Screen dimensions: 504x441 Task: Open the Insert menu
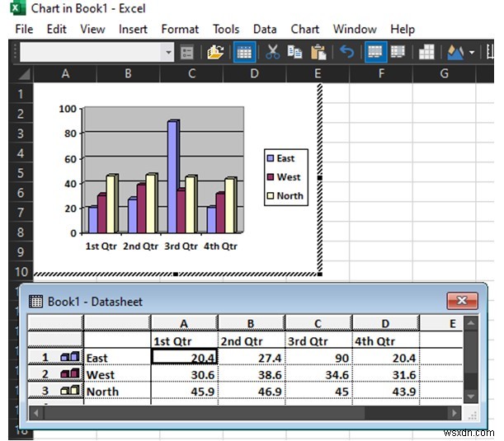click(133, 29)
